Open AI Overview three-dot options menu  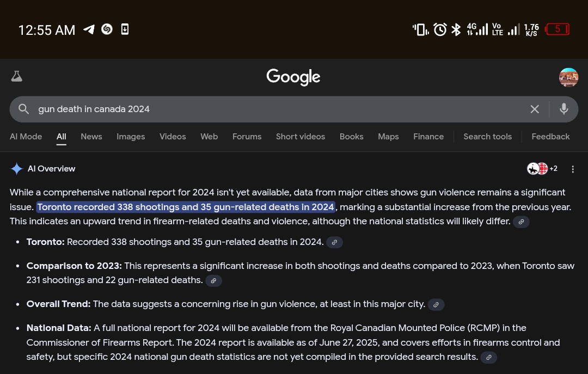(x=573, y=169)
